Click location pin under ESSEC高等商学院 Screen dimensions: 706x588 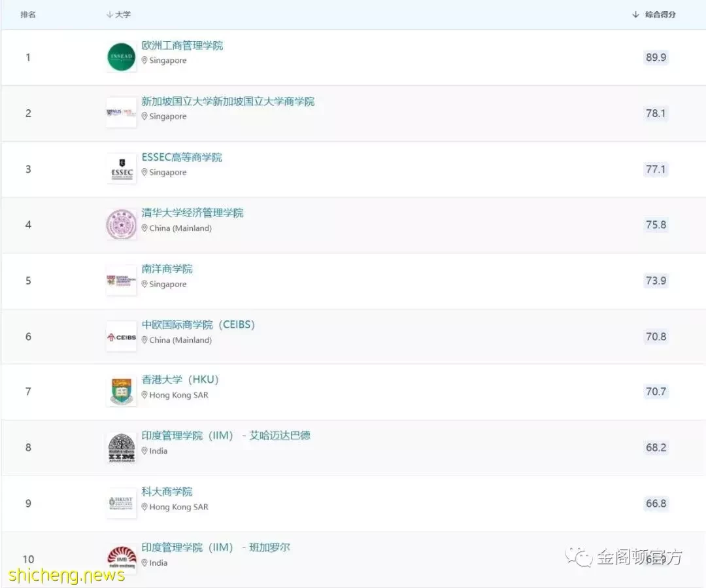click(x=144, y=172)
